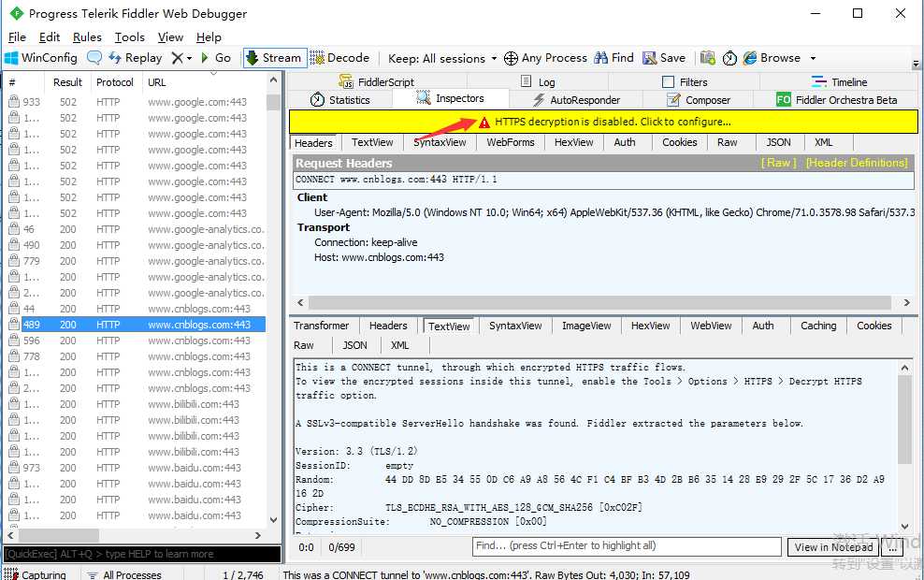924x580 pixels.
Task: Open Find with the binoculars icon
Action: (600, 58)
